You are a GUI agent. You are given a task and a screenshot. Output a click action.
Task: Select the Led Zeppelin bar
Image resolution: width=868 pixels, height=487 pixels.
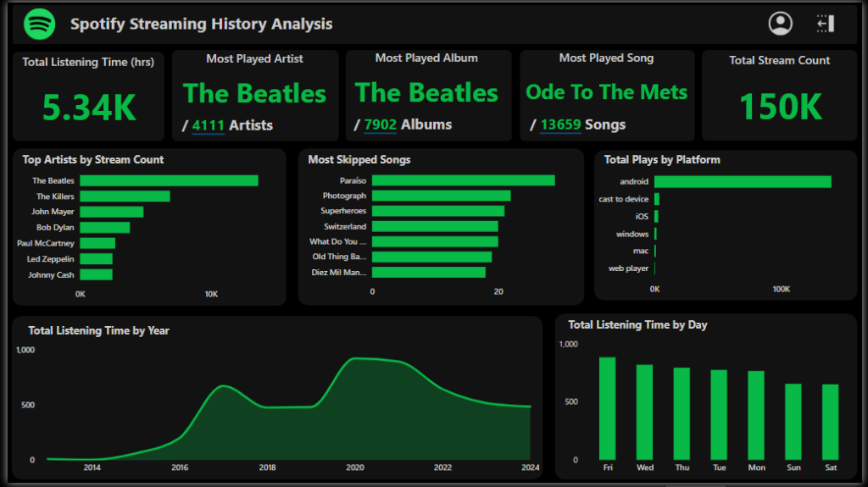(x=96, y=259)
